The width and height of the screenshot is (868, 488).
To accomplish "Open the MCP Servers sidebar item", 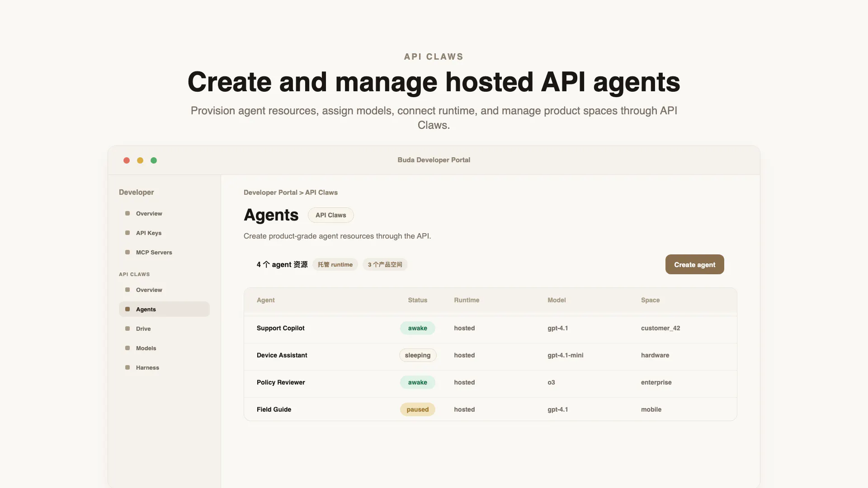I will click(164, 252).
